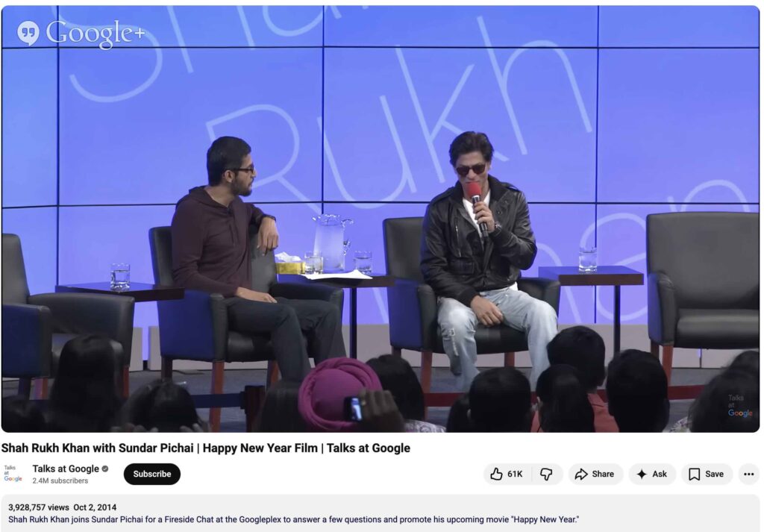
Task: Click the glass water pitcher in the video
Action: point(331,240)
